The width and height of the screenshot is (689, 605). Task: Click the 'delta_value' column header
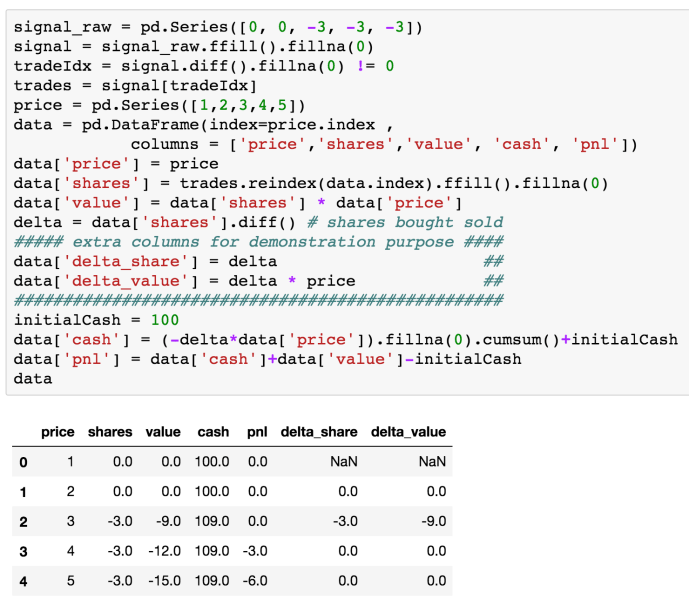point(408,432)
